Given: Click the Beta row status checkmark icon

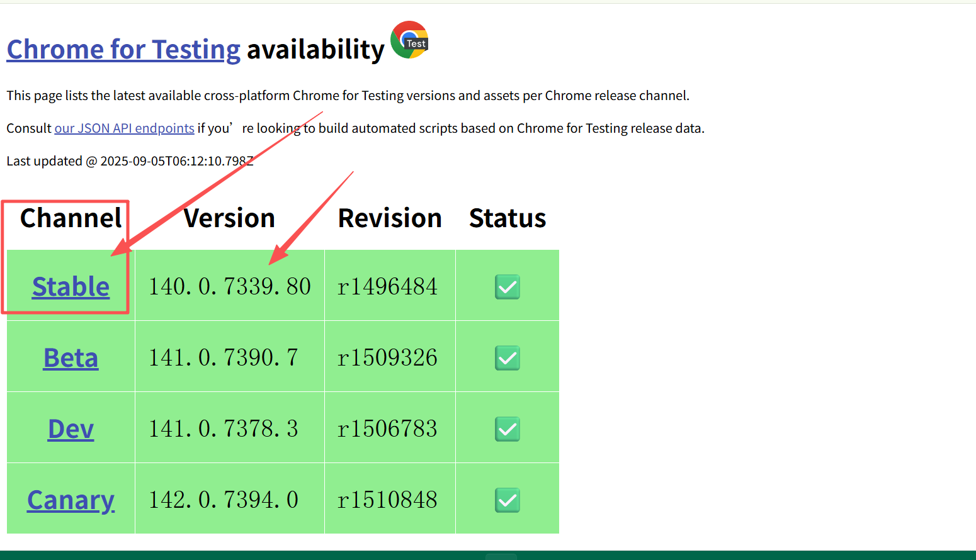Looking at the screenshot, I should pos(507,358).
